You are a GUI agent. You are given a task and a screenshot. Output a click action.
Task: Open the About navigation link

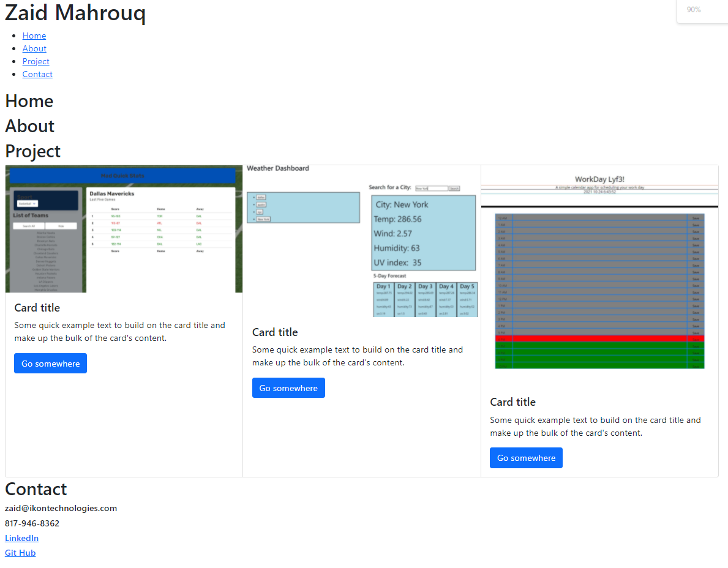(34, 49)
